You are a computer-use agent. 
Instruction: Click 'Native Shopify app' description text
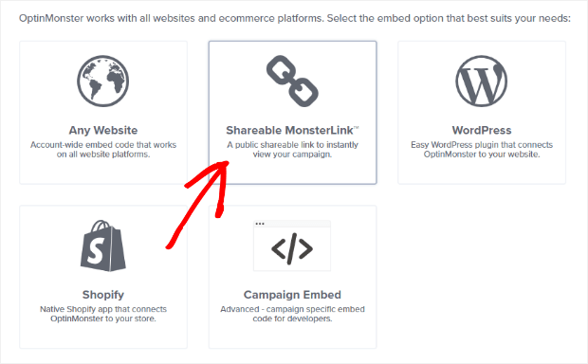103,314
